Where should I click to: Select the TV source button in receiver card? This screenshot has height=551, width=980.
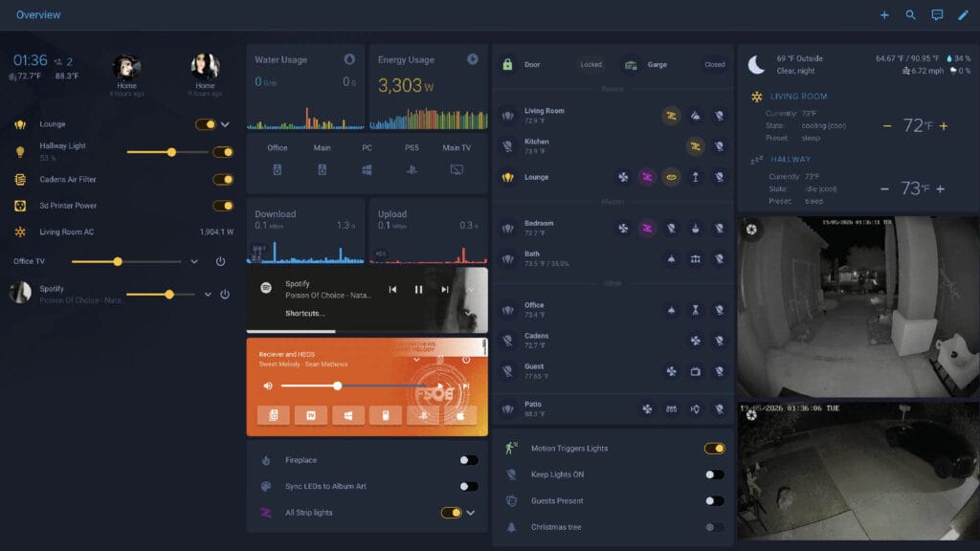point(311,415)
